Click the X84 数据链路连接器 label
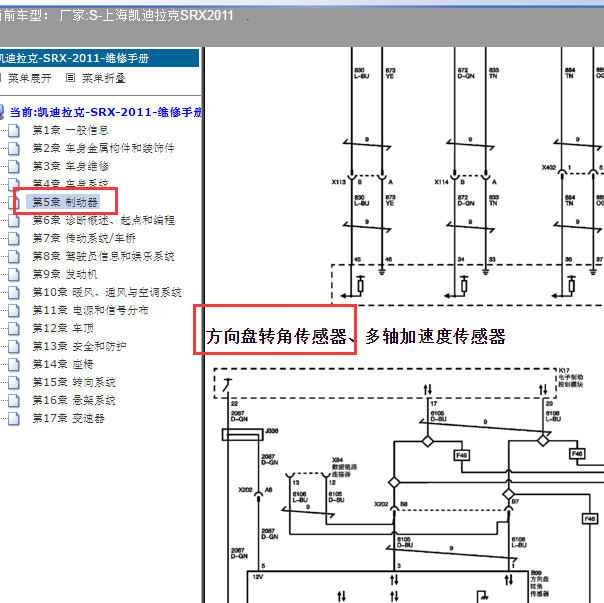604x603 pixels. coord(344,467)
